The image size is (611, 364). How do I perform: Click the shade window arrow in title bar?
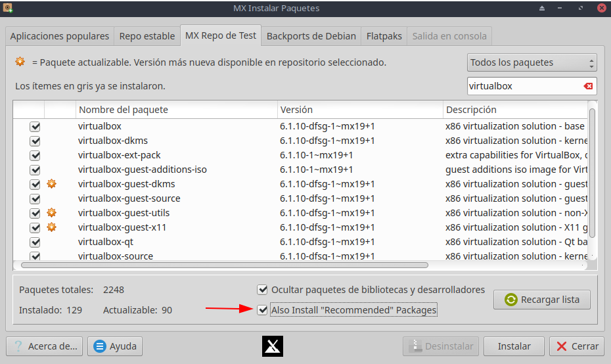coord(541,8)
